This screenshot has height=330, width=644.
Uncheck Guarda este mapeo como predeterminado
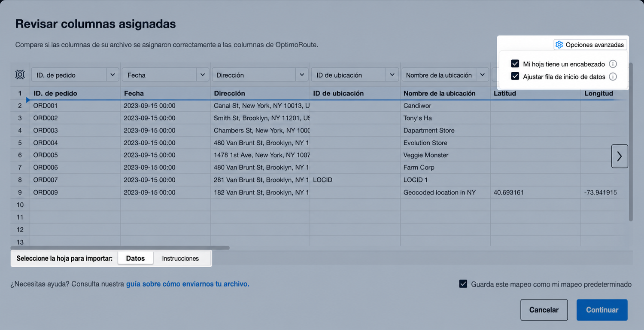coord(463,284)
